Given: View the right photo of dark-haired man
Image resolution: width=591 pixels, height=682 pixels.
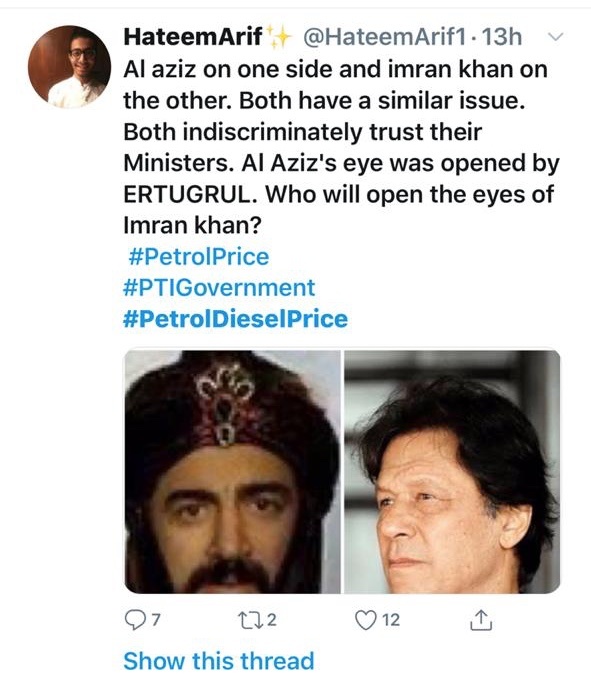Looking at the screenshot, I should coord(452,471).
